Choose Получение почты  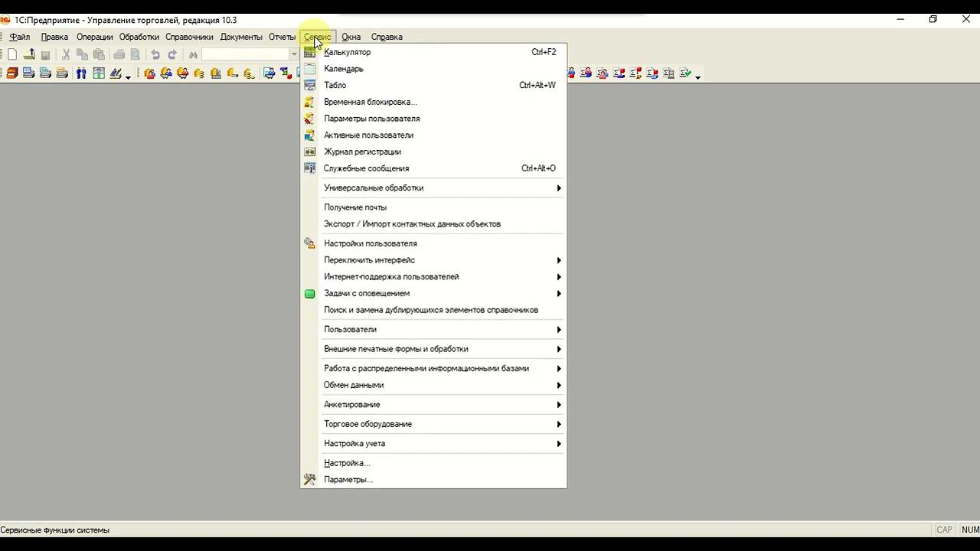coord(433,207)
